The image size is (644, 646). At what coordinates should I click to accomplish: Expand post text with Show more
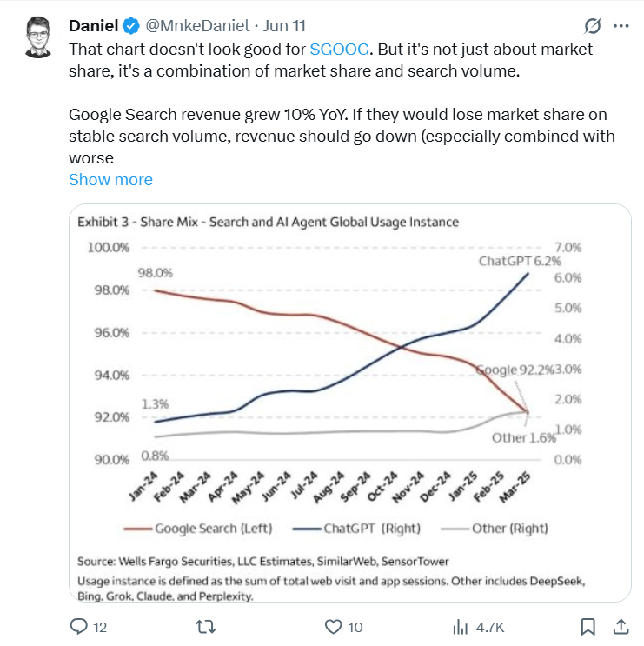pos(110,180)
